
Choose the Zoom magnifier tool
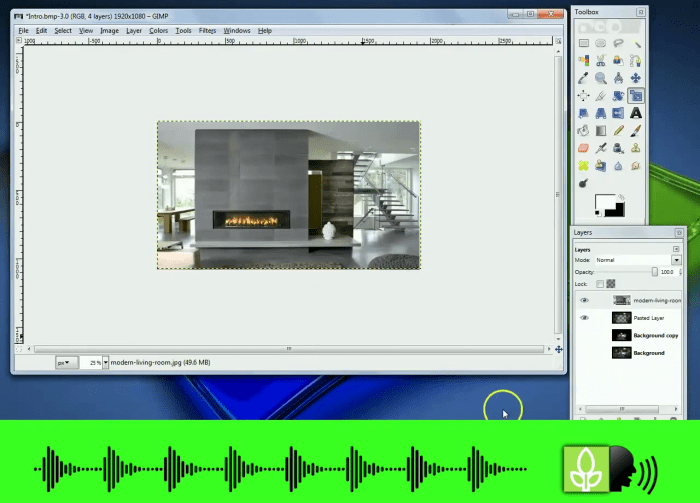pos(601,78)
